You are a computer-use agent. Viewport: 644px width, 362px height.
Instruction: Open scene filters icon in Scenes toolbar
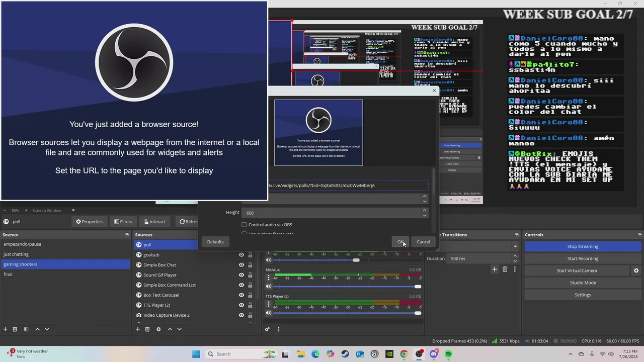(26, 329)
